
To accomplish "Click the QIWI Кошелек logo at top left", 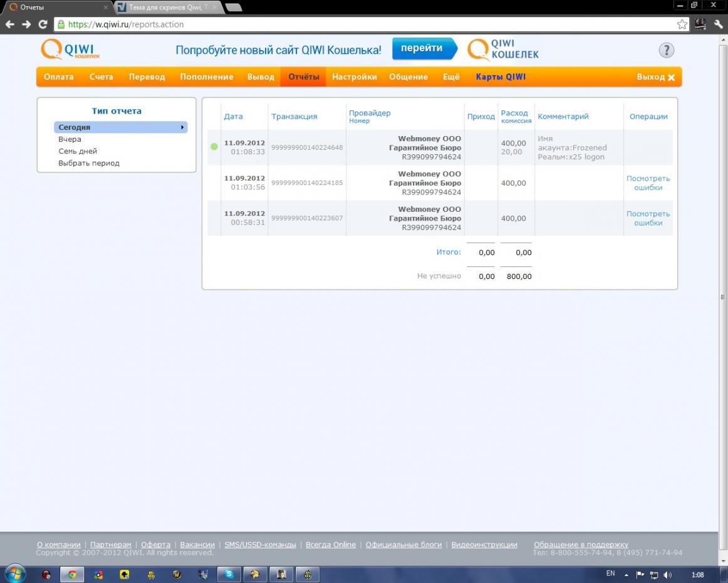I will (x=71, y=50).
